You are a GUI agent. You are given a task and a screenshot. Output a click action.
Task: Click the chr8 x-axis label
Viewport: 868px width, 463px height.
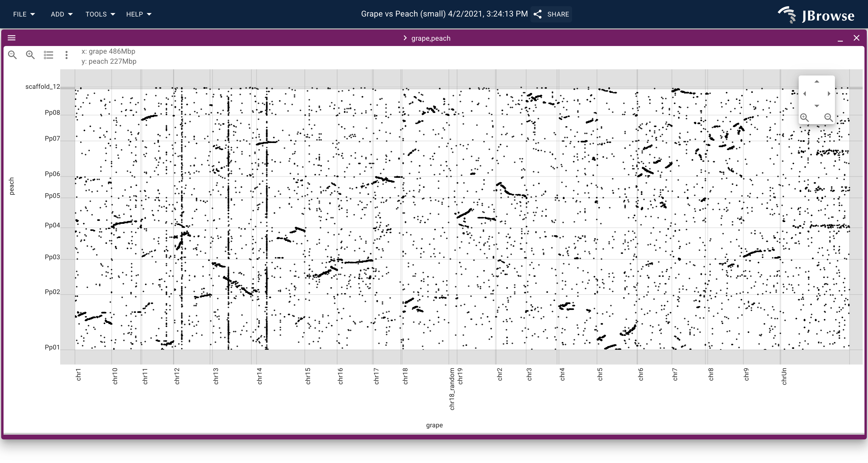[x=711, y=375]
